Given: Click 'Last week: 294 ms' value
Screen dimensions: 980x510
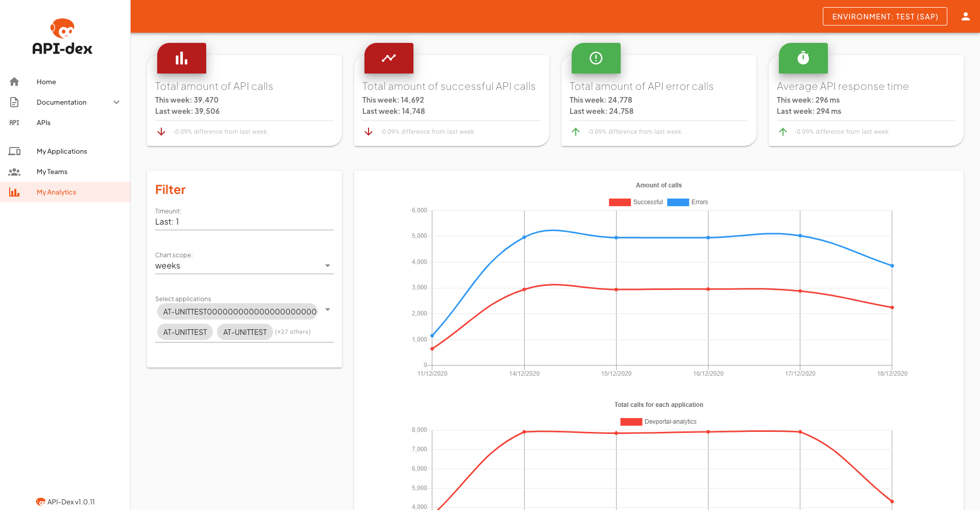Looking at the screenshot, I should tap(809, 111).
